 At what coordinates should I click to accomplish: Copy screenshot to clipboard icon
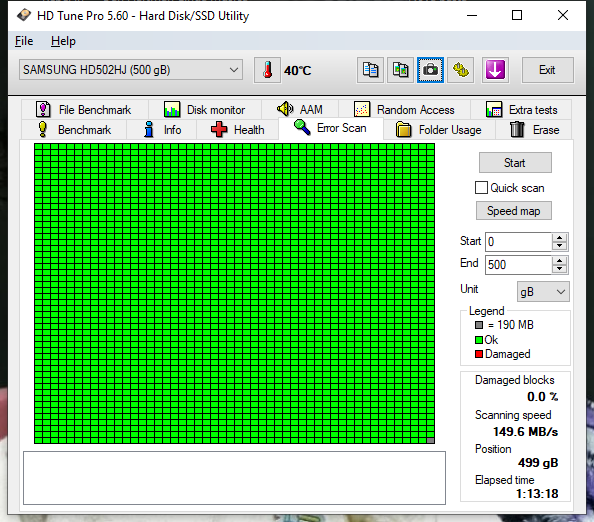coord(400,70)
